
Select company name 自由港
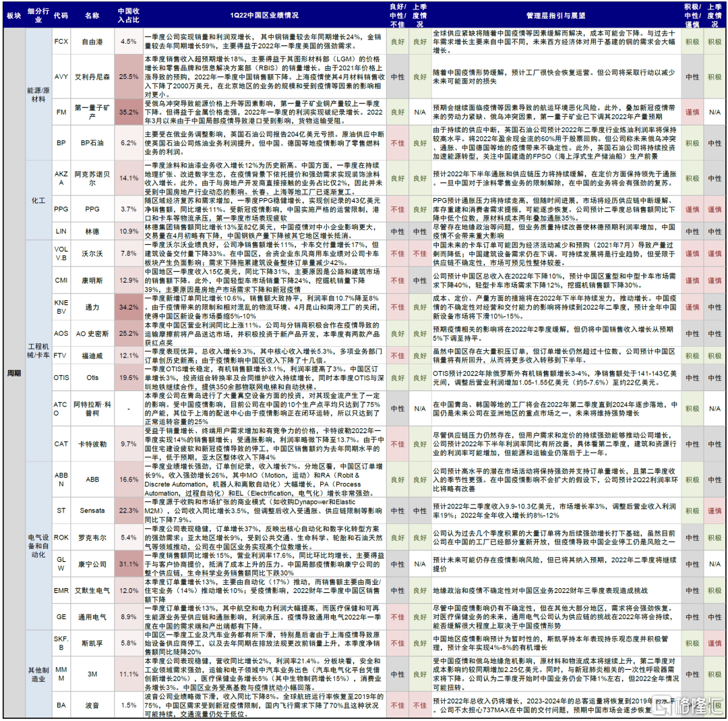[92, 41]
